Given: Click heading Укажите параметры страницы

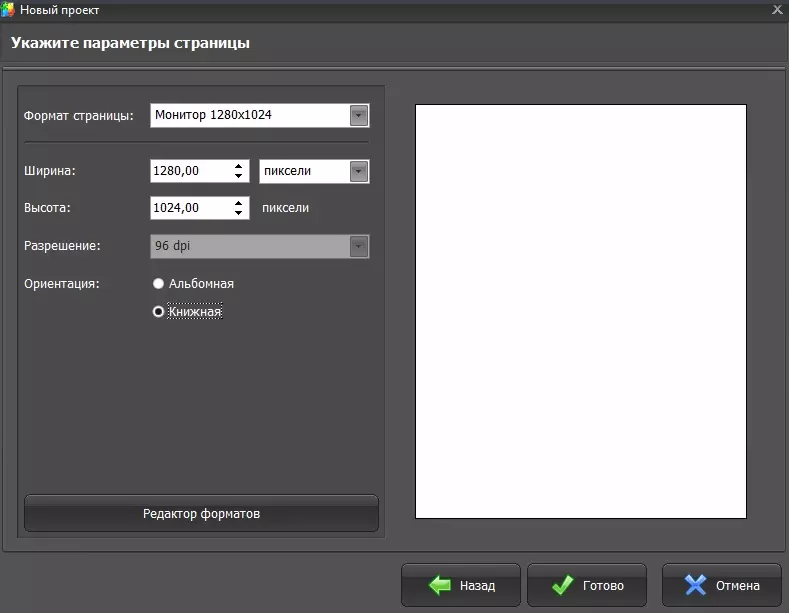Looking at the screenshot, I should 130,43.
